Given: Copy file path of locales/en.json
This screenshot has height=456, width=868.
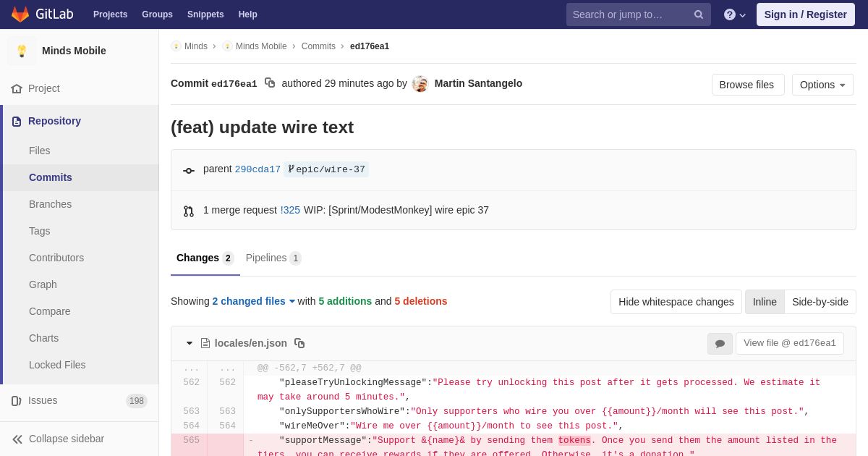Looking at the screenshot, I should click(x=299, y=343).
